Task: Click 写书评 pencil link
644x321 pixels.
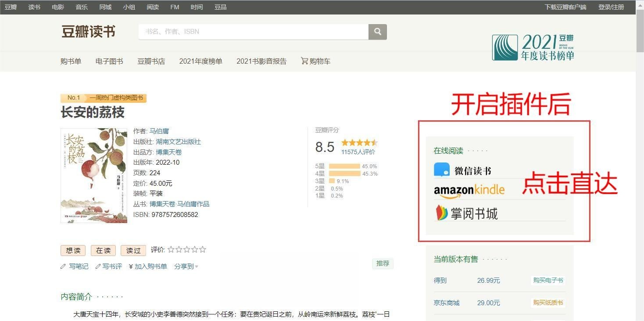Action: tap(108, 266)
